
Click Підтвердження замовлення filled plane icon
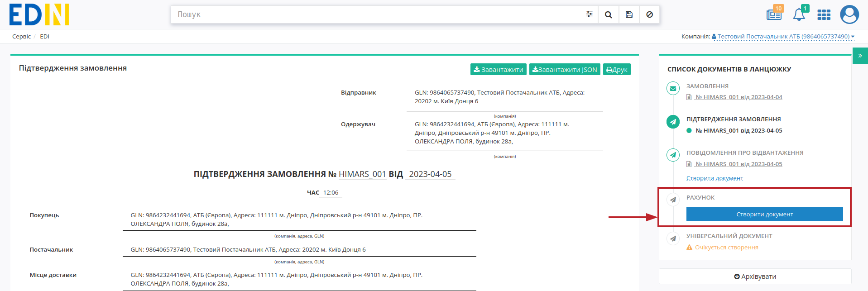coord(673,121)
